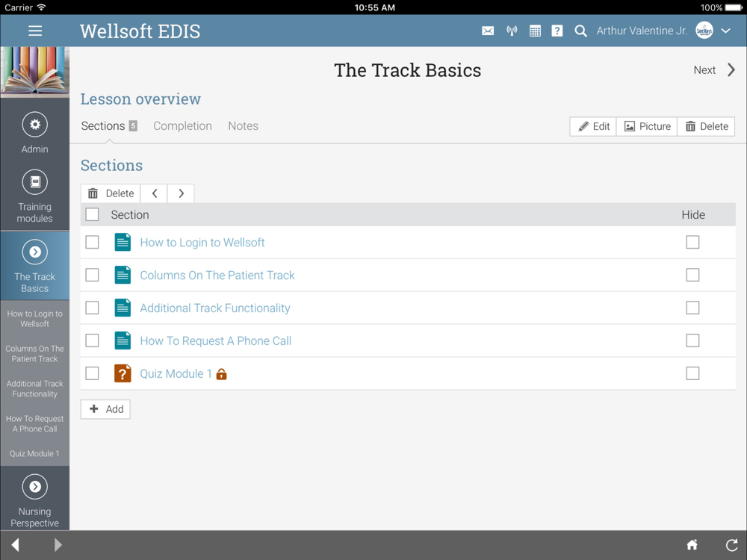Toggle Hide for How To Request A Phone Call

(x=692, y=340)
